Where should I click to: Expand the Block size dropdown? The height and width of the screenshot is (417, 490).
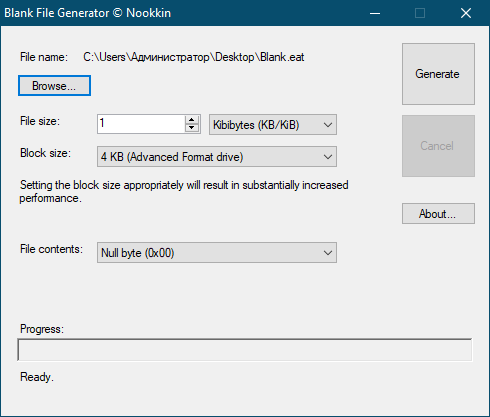tap(217, 156)
